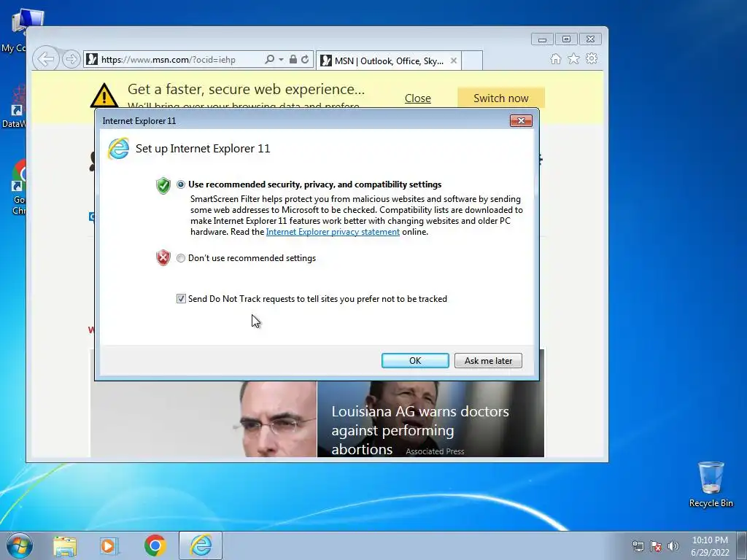Open the Recycle Bin desktop icon
This screenshot has height=560, width=747.
point(711,484)
